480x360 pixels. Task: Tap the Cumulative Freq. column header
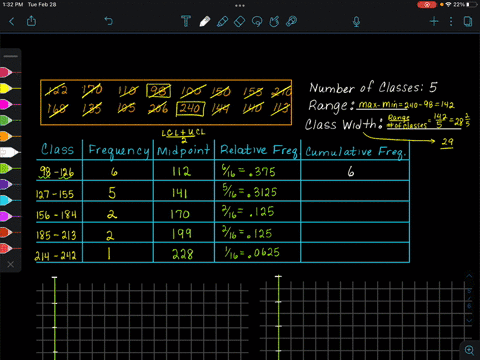(x=356, y=152)
